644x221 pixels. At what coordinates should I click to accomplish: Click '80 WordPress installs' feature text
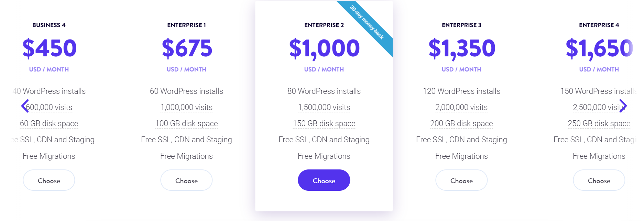pyautogui.click(x=324, y=91)
